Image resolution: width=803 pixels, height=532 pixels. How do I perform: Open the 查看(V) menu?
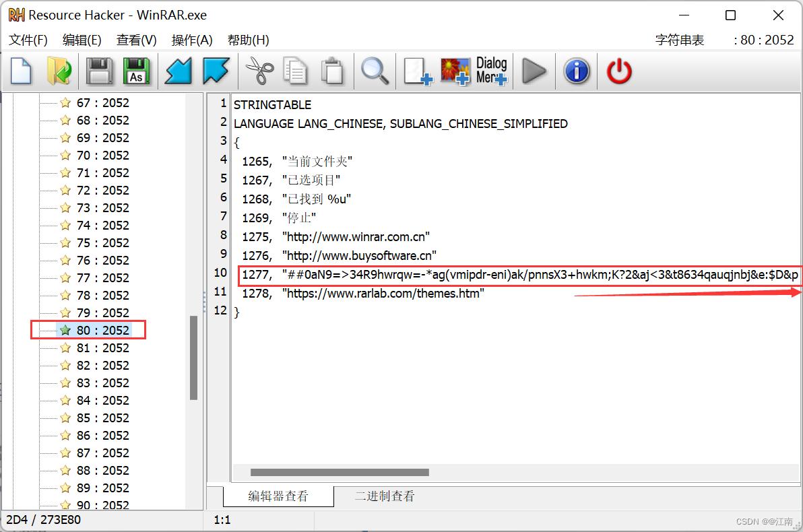click(x=136, y=40)
